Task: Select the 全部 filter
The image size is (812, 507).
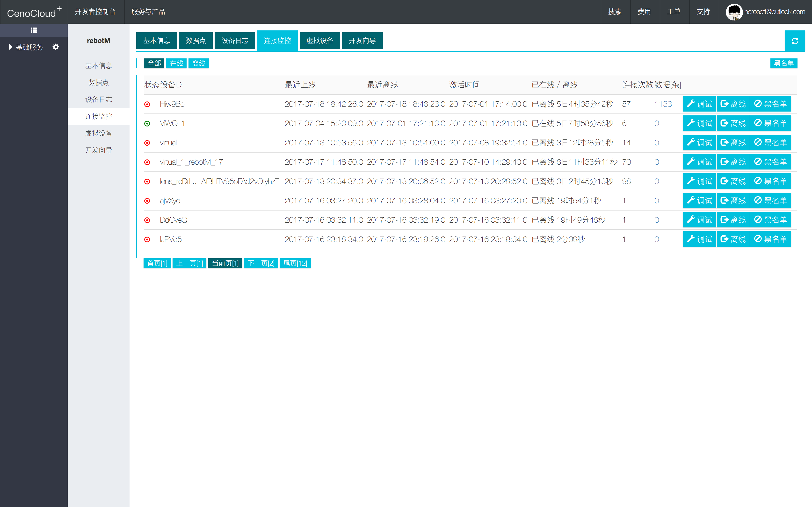Action: coord(154,63)
